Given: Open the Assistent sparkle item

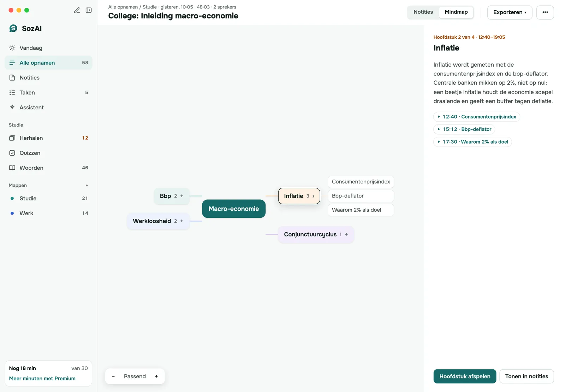Looking at the screenshot, I should [48, 107].
